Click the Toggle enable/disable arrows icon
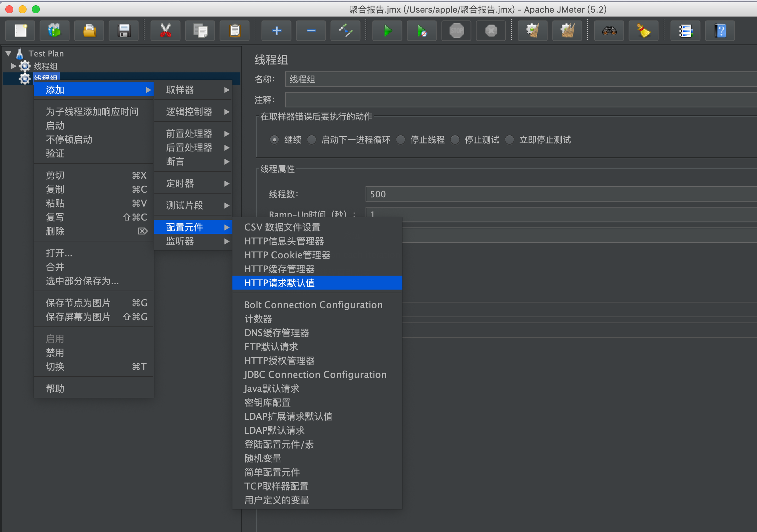 coord(346,31)
